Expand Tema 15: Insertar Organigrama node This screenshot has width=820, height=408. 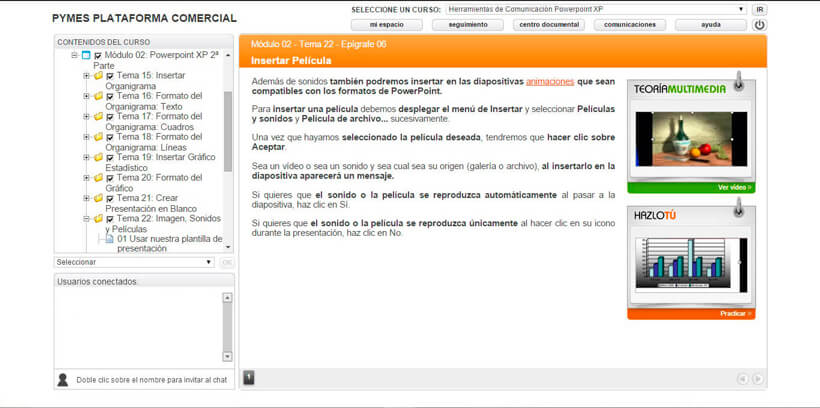tap(86, 76)
